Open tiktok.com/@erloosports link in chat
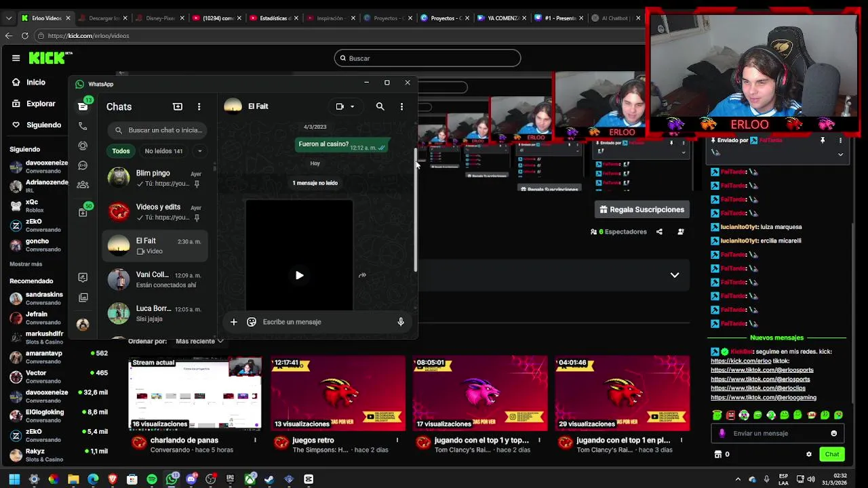 pos(762,370)
